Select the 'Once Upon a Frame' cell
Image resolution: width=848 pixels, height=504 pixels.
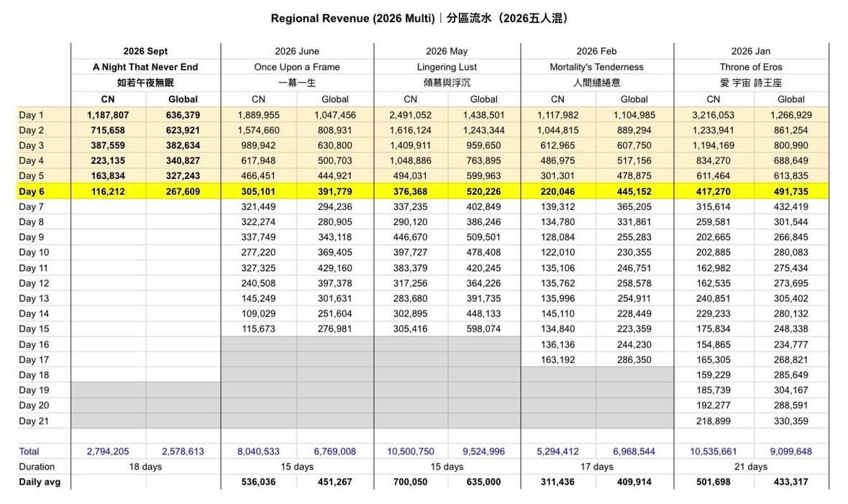[297, 67]
